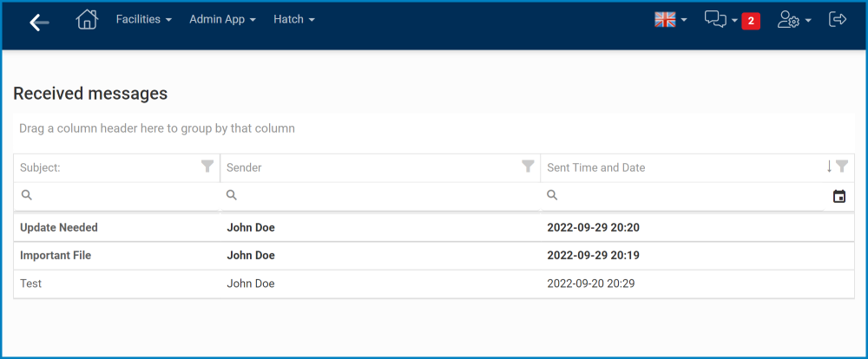Expand the language flag dropdown
This screenshot has width=868, height=359.
coord(670,20)
